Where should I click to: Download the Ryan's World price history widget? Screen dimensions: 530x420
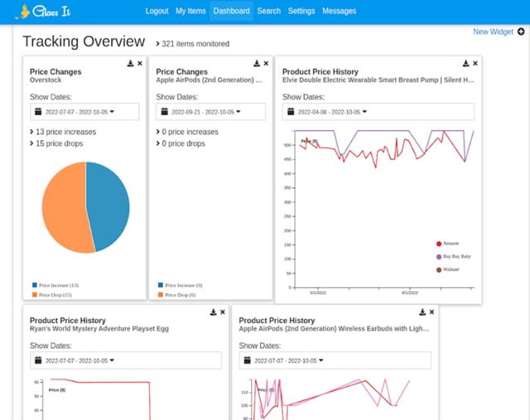click(x=214, y=312)
